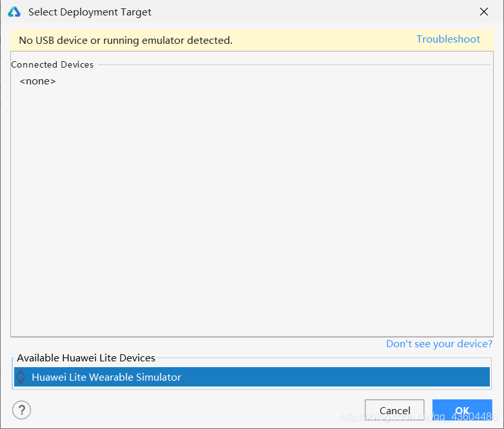The height and width of the screenshot is (429, 504).
Task: Select the <none> connected devices entry
Action: (38, 81)
